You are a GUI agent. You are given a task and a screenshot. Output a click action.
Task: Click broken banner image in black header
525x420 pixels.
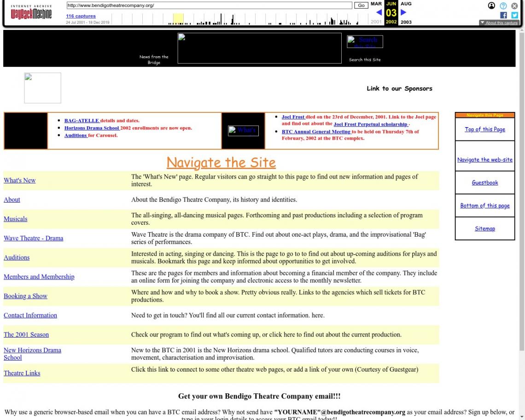point(259,48)
